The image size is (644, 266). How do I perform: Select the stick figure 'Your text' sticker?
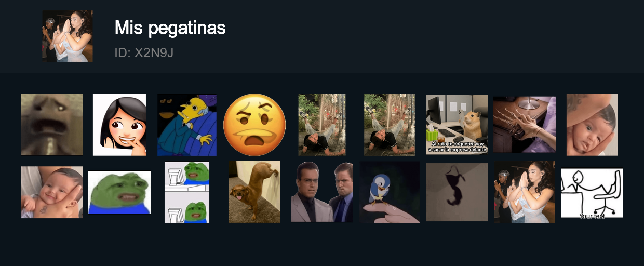click(x=592, y=193)
